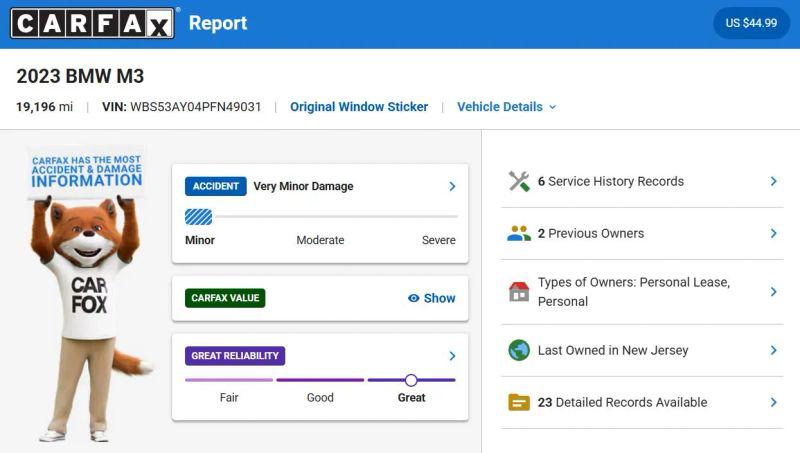Click '2 Previous Owners' text

point(591,234)
